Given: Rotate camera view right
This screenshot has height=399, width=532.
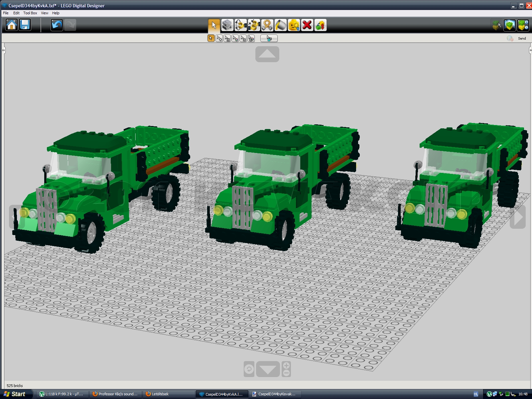Looking at the screenshot, I should 518,217.
